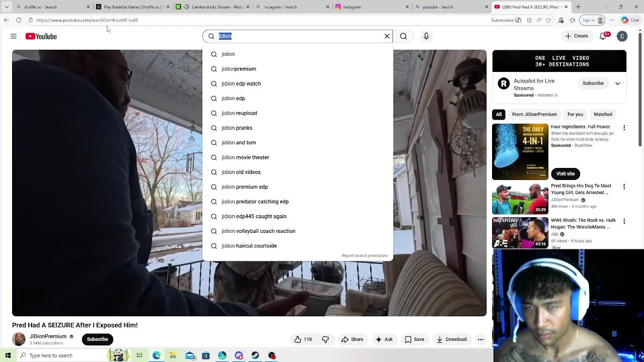Open the 'WWE Rivals' video thumbnail
Viewport: 644px width, 362px height.
[520, 233]
